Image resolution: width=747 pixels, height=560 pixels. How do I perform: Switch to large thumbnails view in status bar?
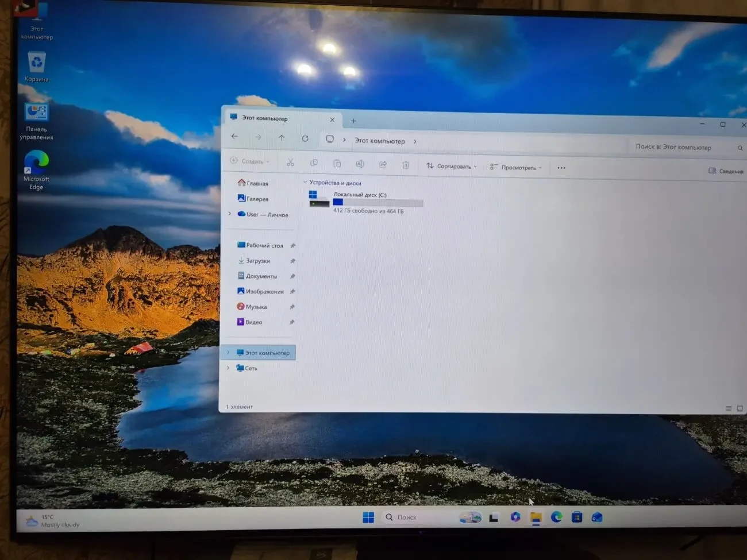click(x=740, y=408)
